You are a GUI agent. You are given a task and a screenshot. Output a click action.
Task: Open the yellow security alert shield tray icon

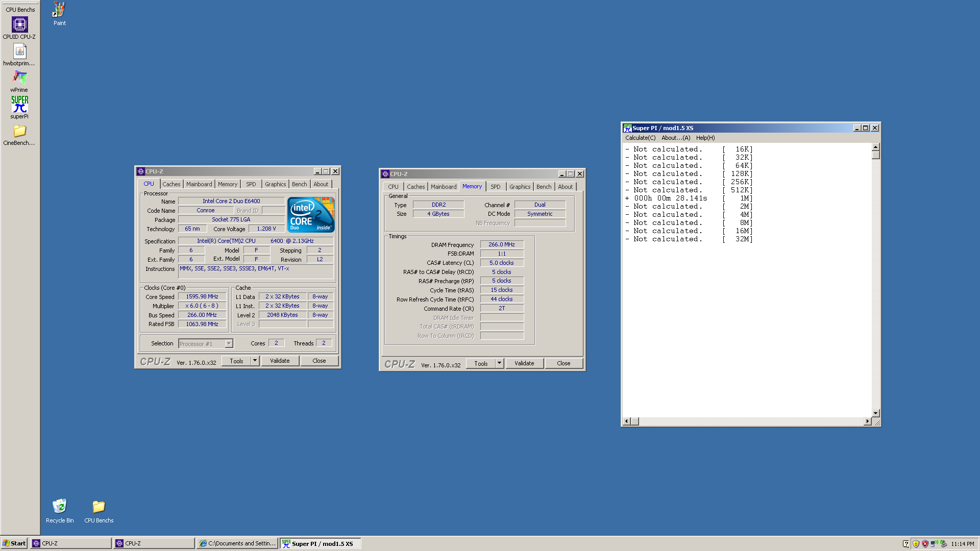(x=916, y=544)
